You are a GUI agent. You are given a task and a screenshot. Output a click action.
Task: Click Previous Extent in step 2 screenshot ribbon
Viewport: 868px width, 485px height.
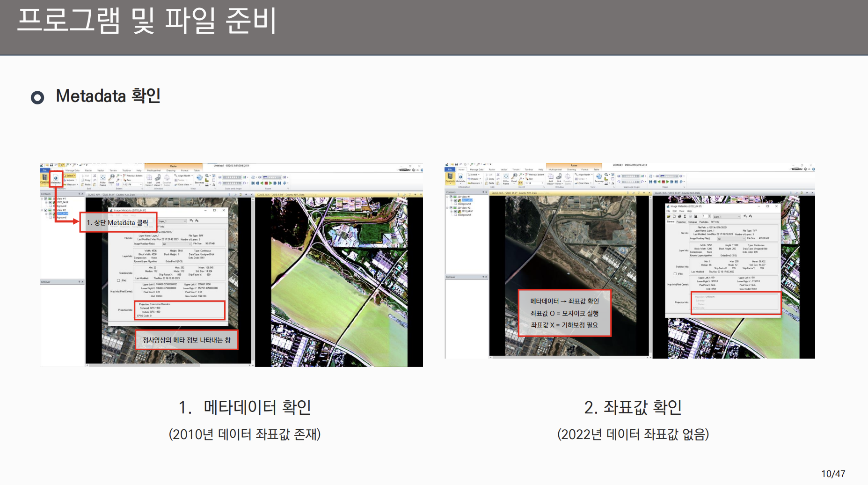[x=535, y=175]
